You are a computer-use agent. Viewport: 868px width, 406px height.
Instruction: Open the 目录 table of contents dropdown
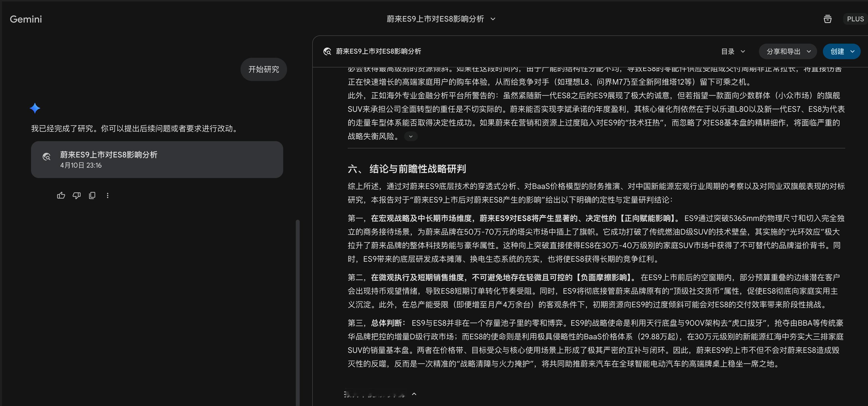click(732, 52)
